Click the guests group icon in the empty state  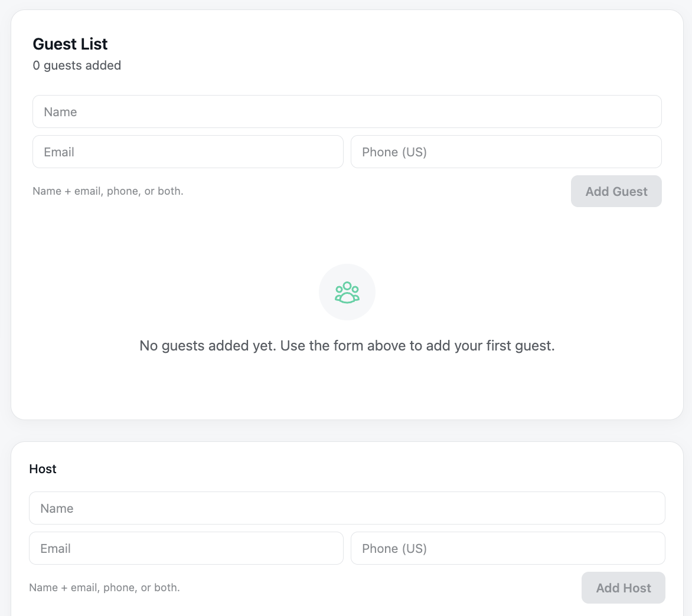tap(347, 293)
